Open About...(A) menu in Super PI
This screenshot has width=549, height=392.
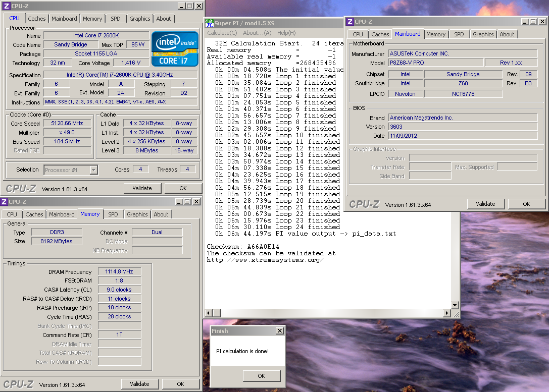[258, 32]
